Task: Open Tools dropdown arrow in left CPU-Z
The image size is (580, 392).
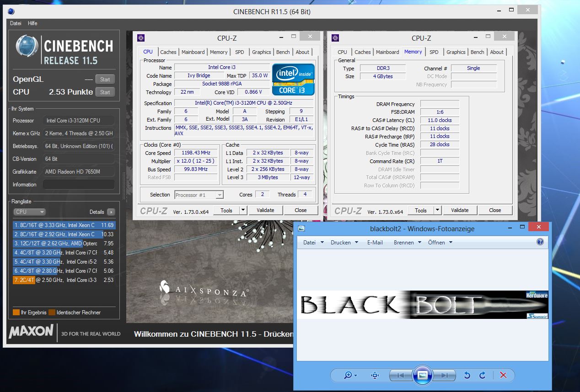Action: 243,210
